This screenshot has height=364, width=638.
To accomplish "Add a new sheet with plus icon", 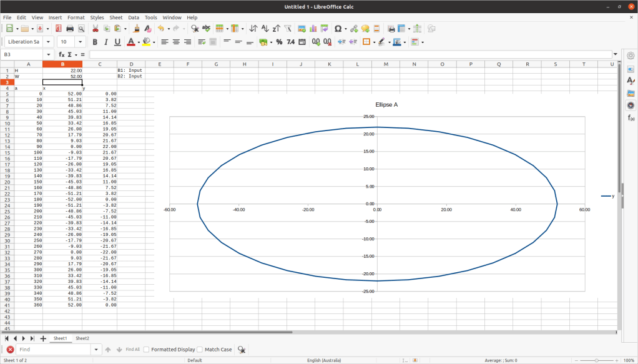I will [x=43, y=338].
